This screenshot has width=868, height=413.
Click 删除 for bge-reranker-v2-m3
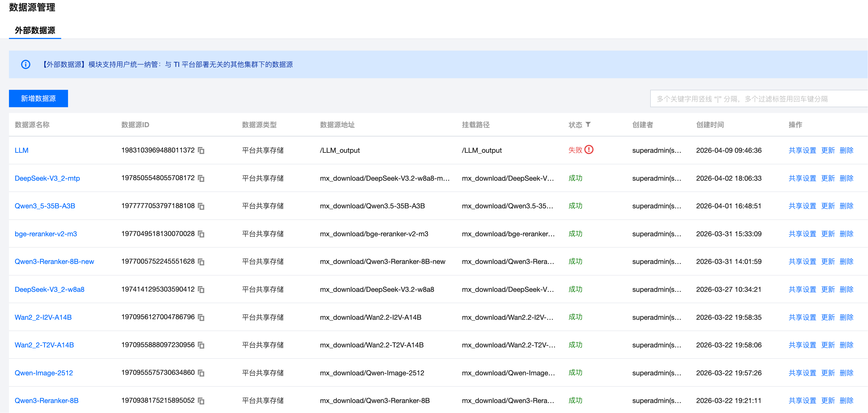pyautogui.click(x=846, y=234)
